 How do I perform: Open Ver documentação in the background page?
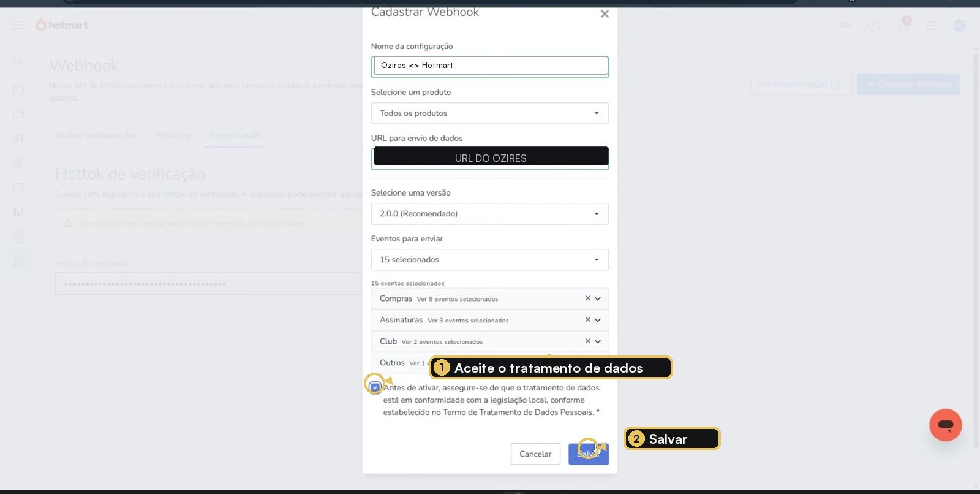pyautogui.click(x=801, y=84)
